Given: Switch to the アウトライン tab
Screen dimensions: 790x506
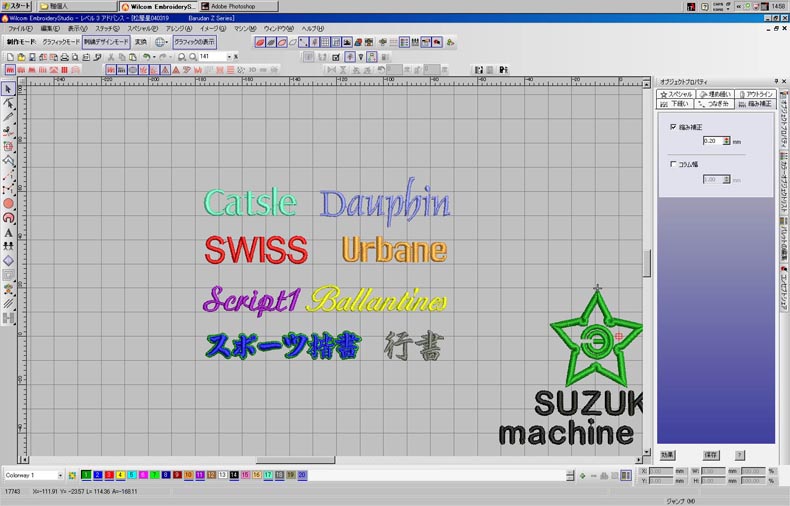Looking at the screenshot, I should 756,94.
